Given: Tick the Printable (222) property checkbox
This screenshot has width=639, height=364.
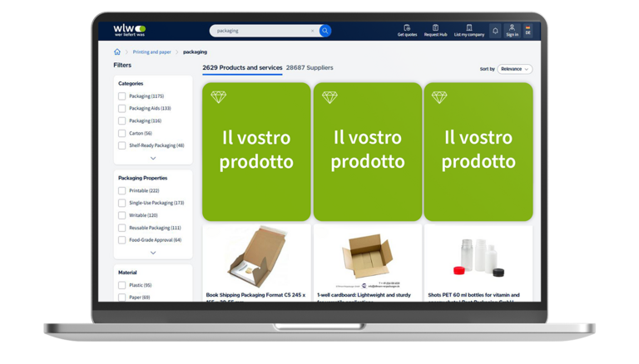Looking at the screenshot, I should (x=122, y=190).
